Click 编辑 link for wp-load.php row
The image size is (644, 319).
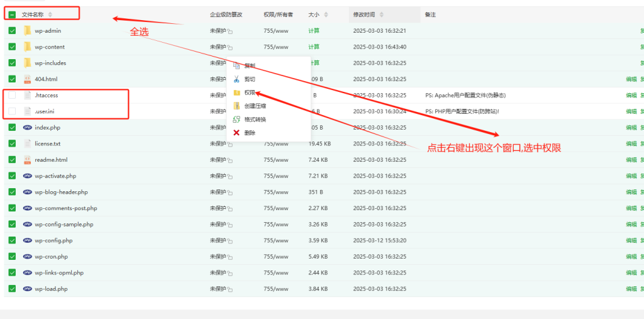click(631, 289)
